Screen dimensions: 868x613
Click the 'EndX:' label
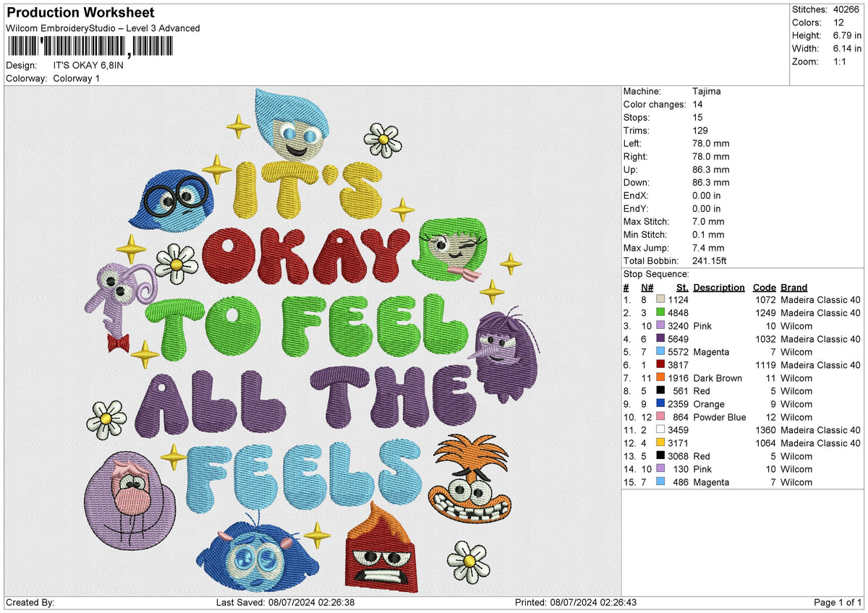pyautogui.click(x=636, y=196)
